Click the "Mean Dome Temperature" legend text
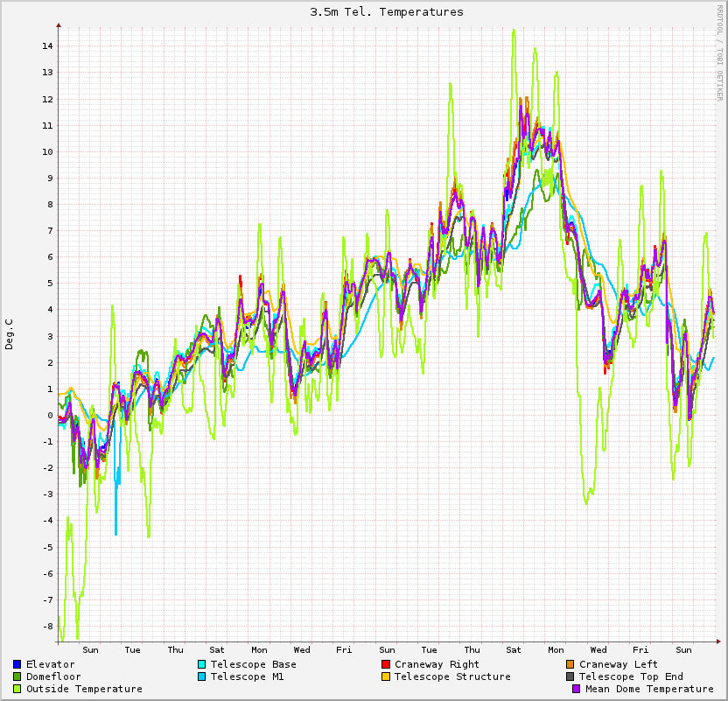 click(x=649, y=689)
